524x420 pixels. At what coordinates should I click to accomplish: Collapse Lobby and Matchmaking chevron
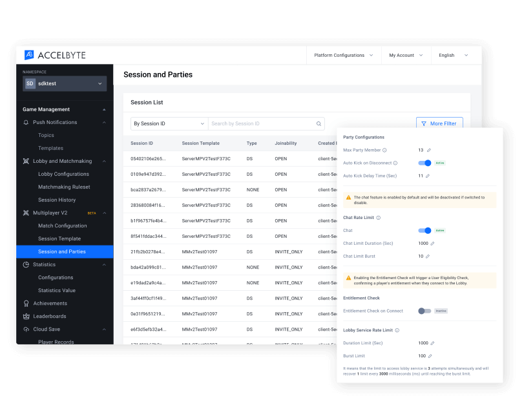[x=104, y=162]
